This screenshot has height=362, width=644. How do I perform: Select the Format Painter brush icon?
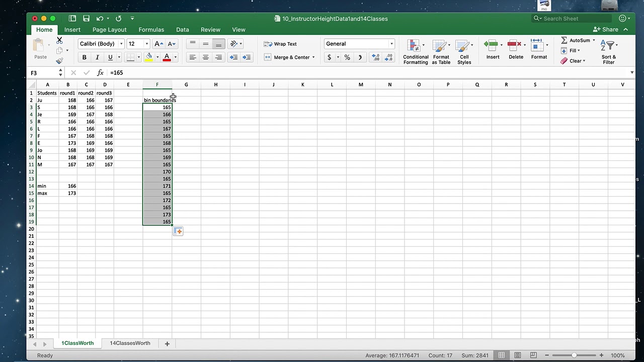pyautogui.click(x=59, y=61)
